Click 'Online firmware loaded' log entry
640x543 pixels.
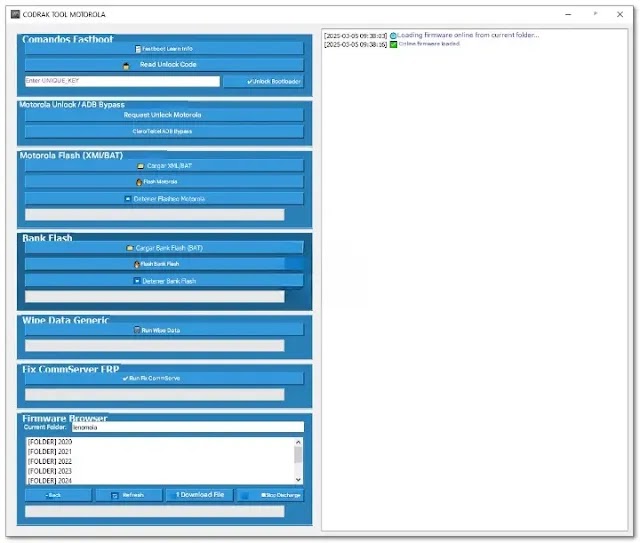(x=429, y=44)
